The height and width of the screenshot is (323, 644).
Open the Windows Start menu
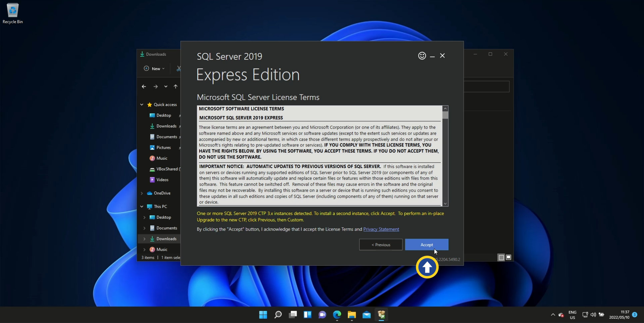pos(263,315)
